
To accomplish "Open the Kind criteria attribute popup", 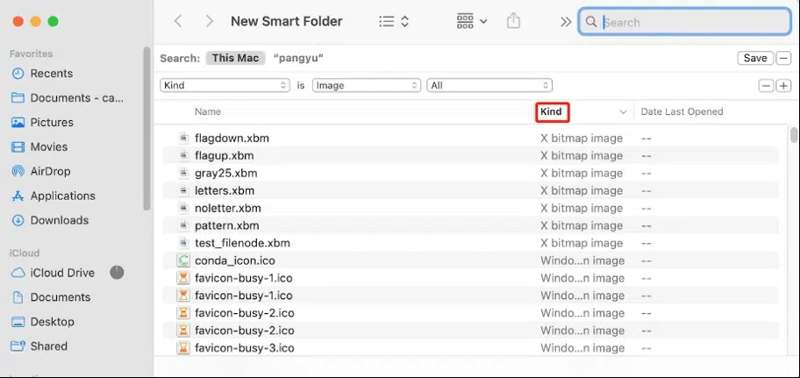I will pyautogui.click(x=226, y=86).
